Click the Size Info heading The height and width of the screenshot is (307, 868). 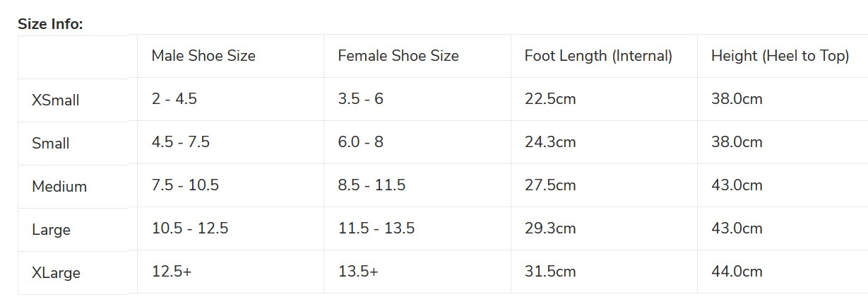coord(50,24)
